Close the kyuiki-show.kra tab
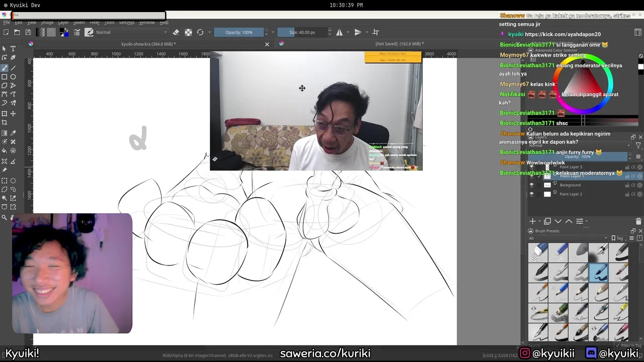The height and width of the screenshot is (362, 644). (267, 44)
